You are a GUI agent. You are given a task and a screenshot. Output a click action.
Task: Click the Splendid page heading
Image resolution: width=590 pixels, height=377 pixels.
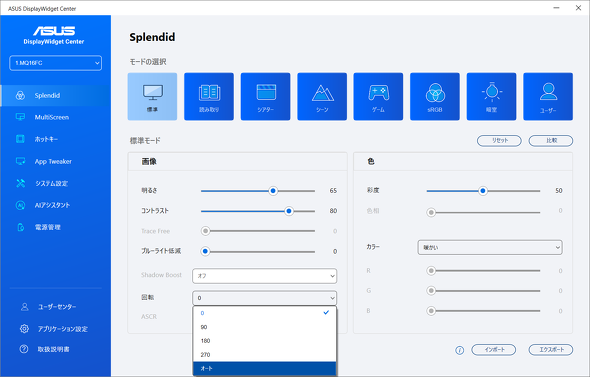tap(152, 37)
